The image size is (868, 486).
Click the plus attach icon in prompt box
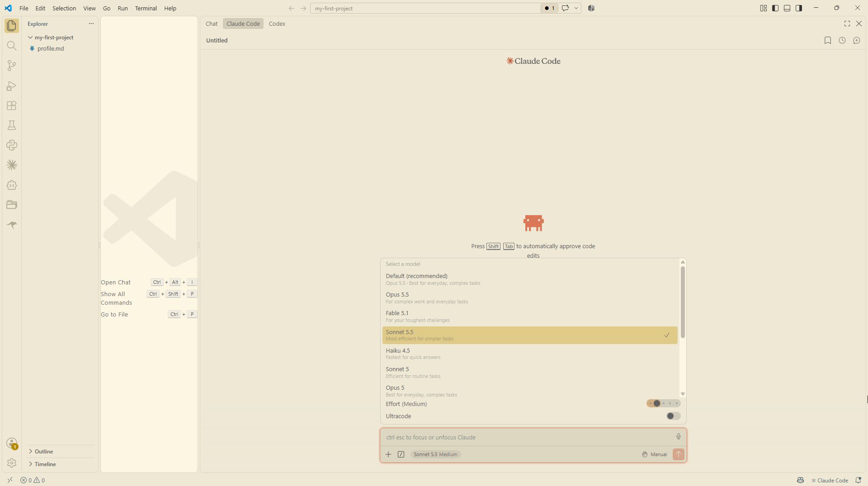click(x=388, y=454)
